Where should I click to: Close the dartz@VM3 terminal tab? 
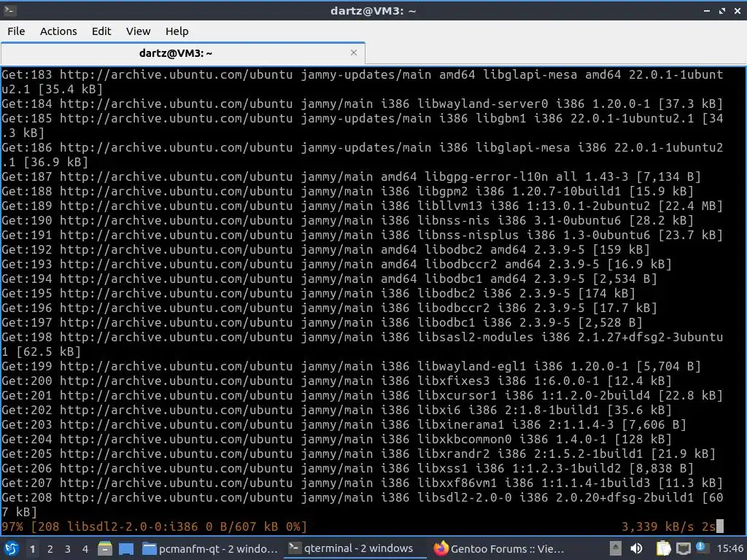point(354,52)
